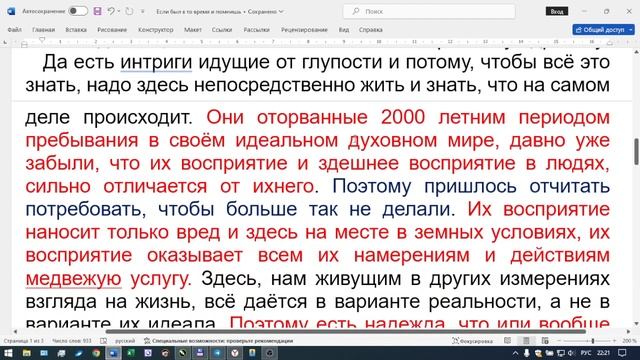Open the notification center icon

tap(622, 353)
